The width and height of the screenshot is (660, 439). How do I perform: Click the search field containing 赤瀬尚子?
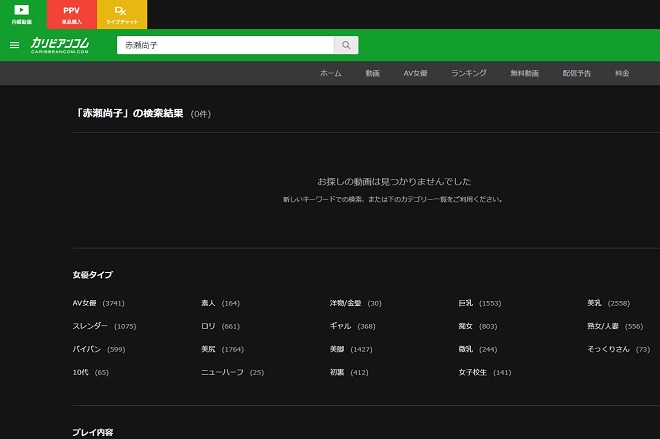[224, 45]
